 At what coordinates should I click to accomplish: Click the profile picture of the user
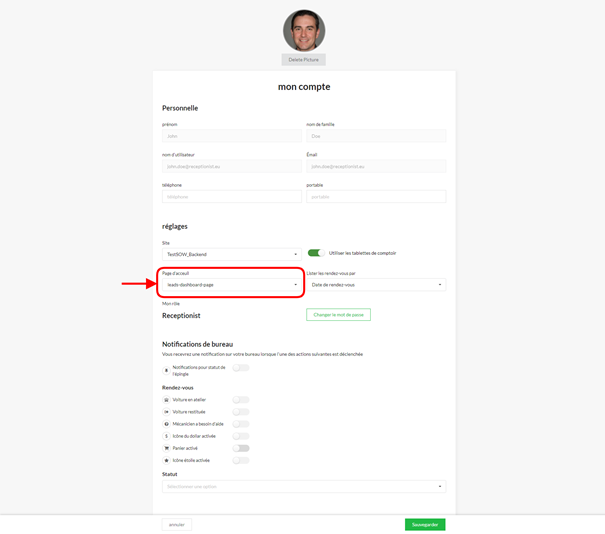[303, 30]
